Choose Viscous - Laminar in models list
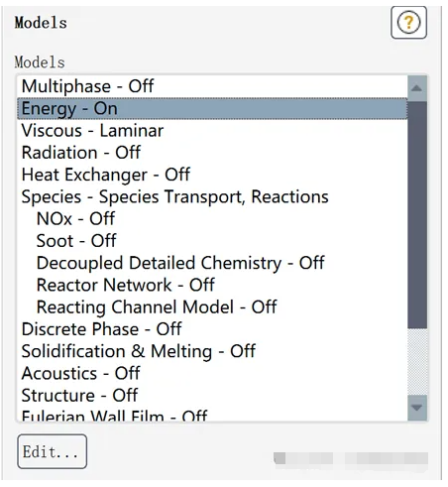 (212, 131)
